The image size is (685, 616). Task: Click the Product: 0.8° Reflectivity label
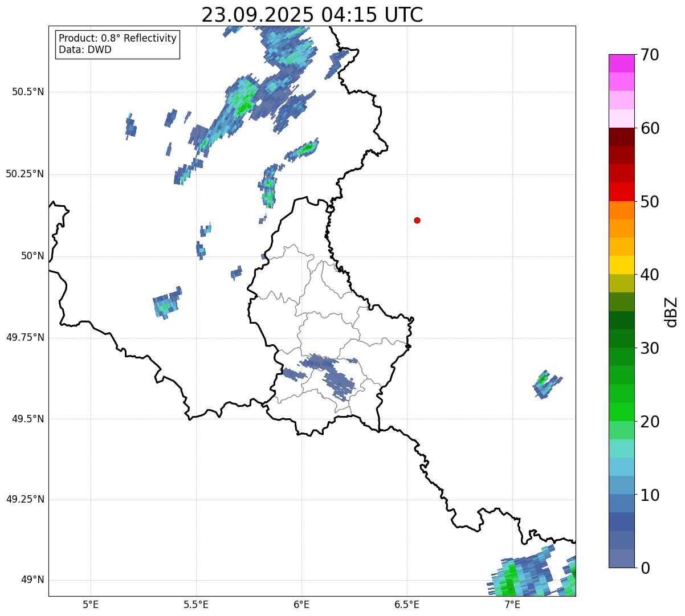[x=118, y=38]
